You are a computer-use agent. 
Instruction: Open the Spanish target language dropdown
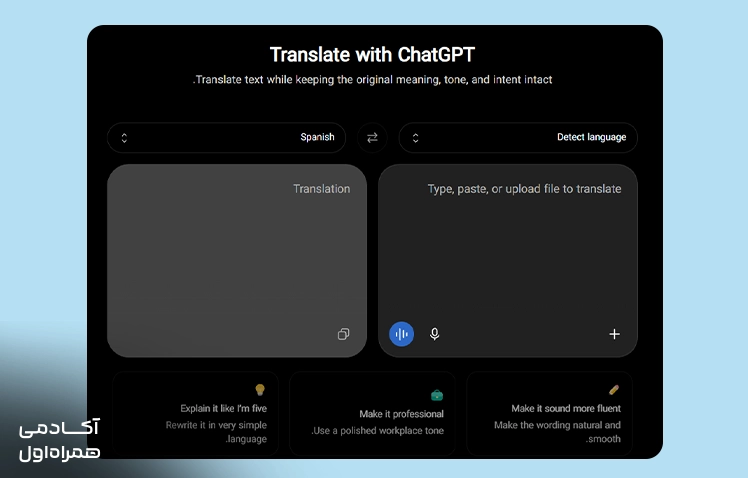(x=227, y=137)
